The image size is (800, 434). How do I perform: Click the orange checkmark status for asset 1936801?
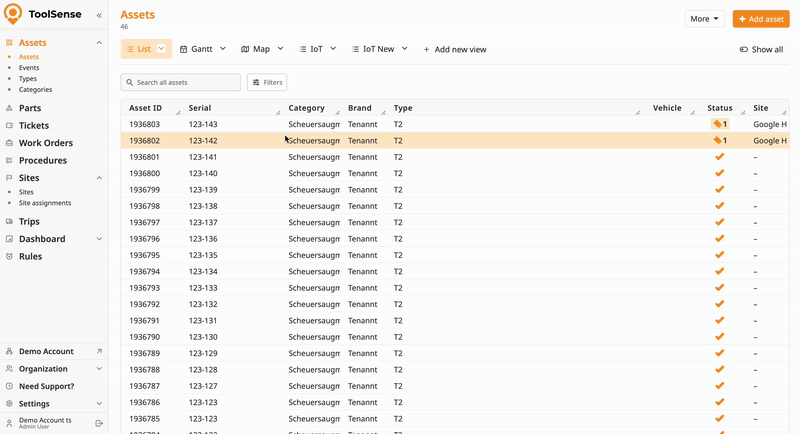pos(719,157)
